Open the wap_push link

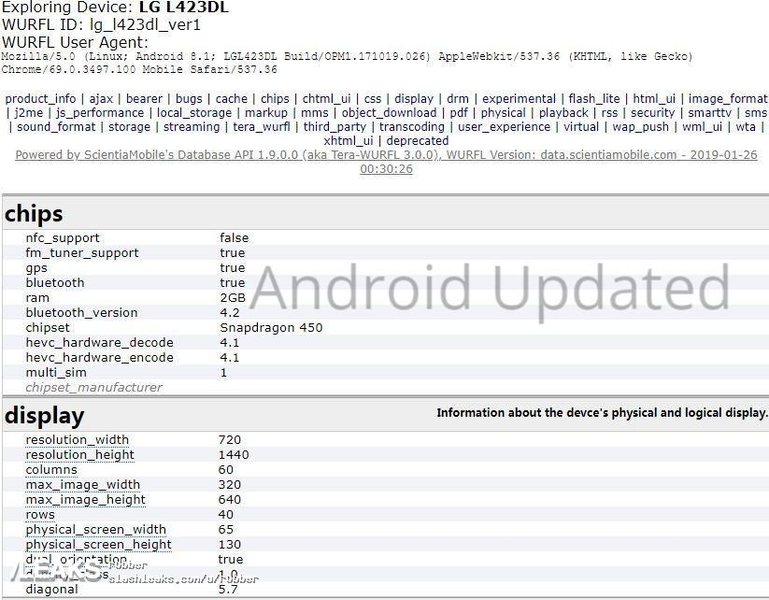641,127
